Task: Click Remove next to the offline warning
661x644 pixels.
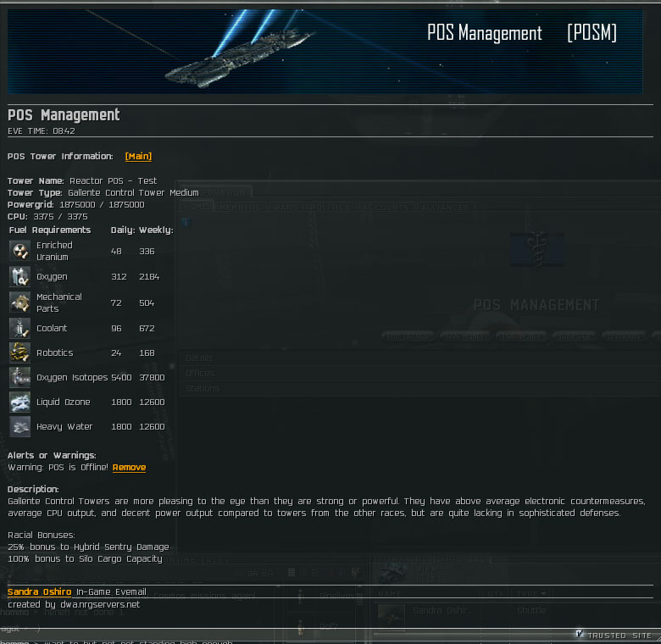Action: click(129, 468)
